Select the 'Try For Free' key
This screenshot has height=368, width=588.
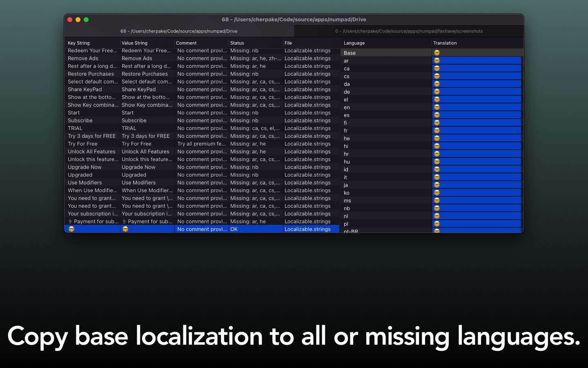[x=82, y=144]
